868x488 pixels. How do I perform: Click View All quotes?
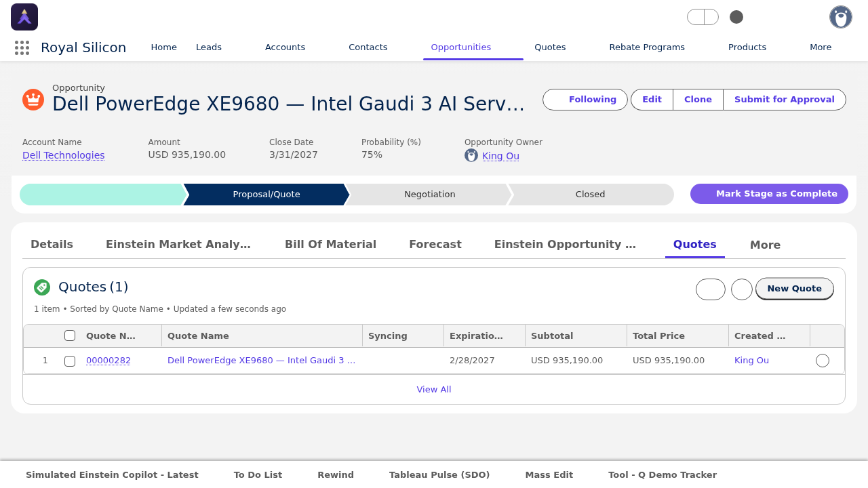[x=434, y=390]
